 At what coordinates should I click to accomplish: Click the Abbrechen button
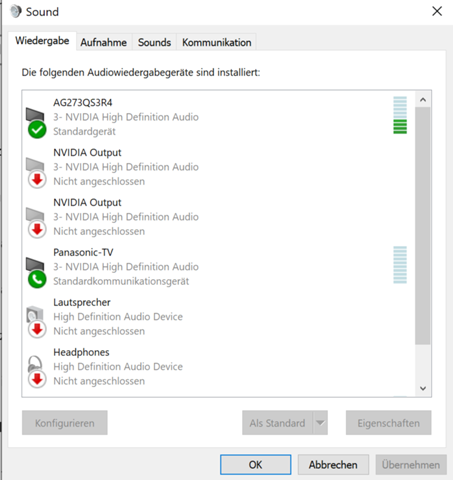pyautogui.click(x=333, y=465)
